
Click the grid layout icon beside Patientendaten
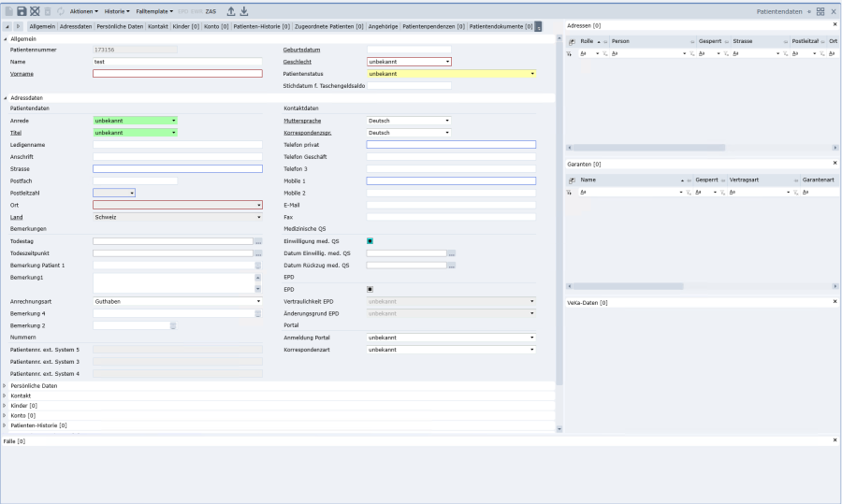coord(820,10)
